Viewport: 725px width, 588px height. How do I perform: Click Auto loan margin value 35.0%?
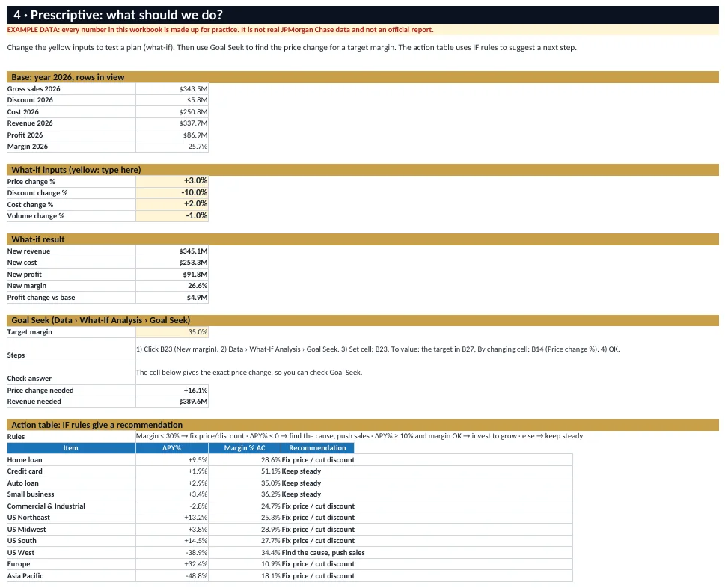(245, 483)
